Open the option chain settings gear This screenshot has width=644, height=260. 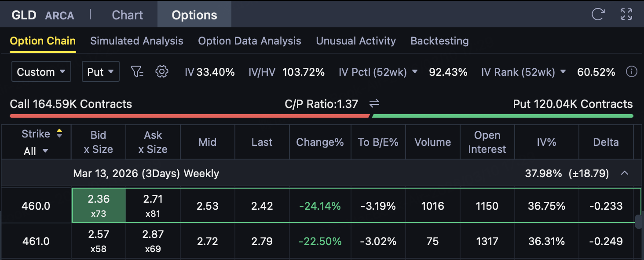162,72
